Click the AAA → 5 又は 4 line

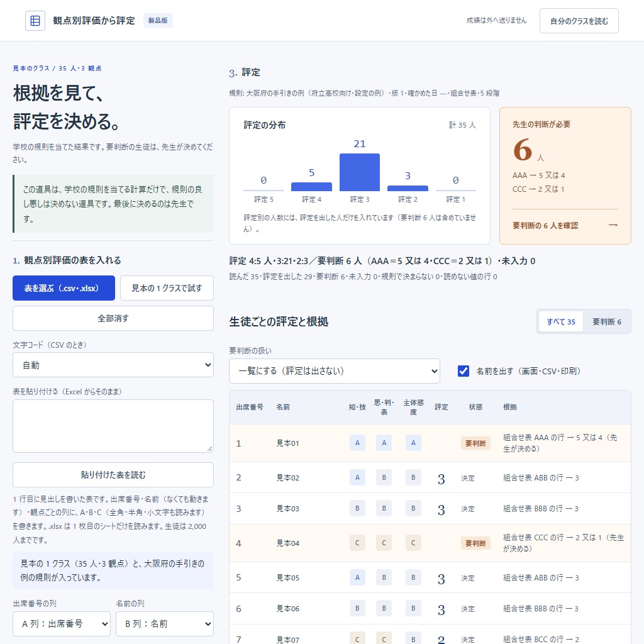538,175
